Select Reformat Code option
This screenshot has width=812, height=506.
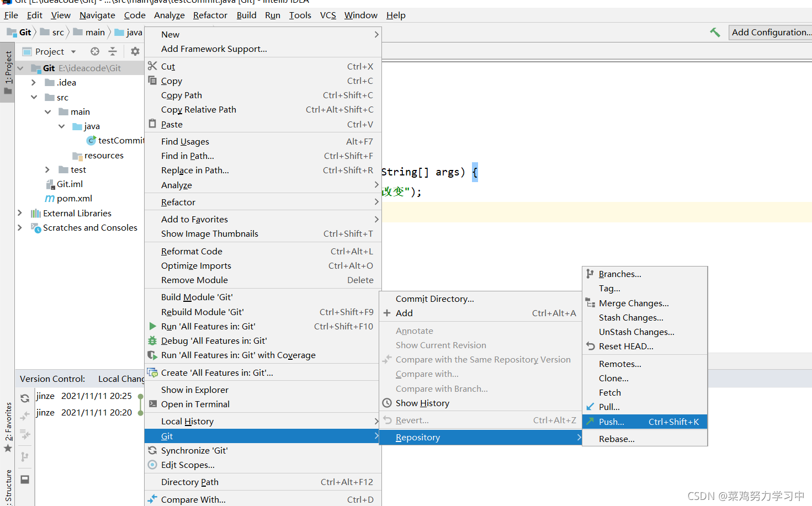(x=263, y=251)
